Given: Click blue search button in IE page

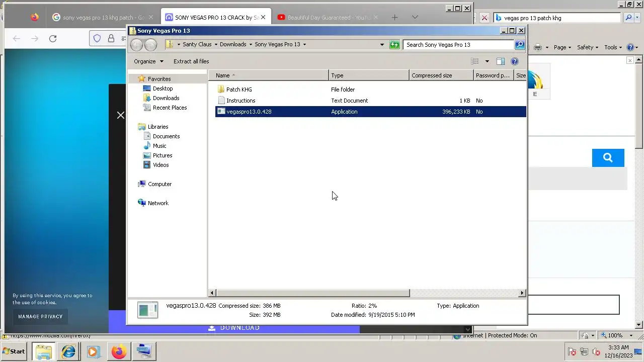Looking at the screenshot, I should tap(608, 158).
